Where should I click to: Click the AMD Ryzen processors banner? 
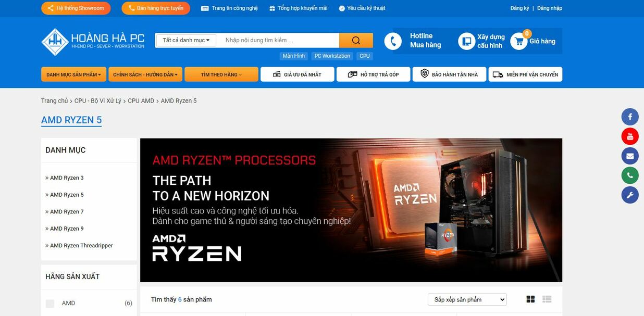[351, 210]
